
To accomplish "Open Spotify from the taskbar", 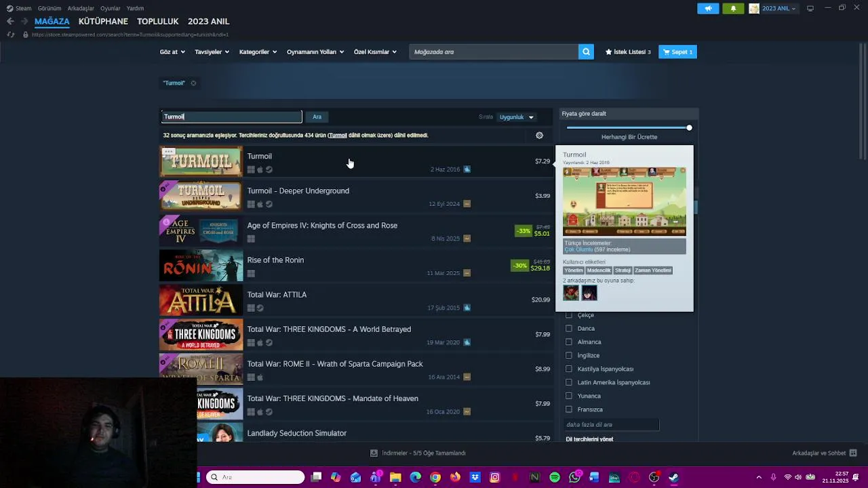I will pyautogui.click(x=555, y=477).
